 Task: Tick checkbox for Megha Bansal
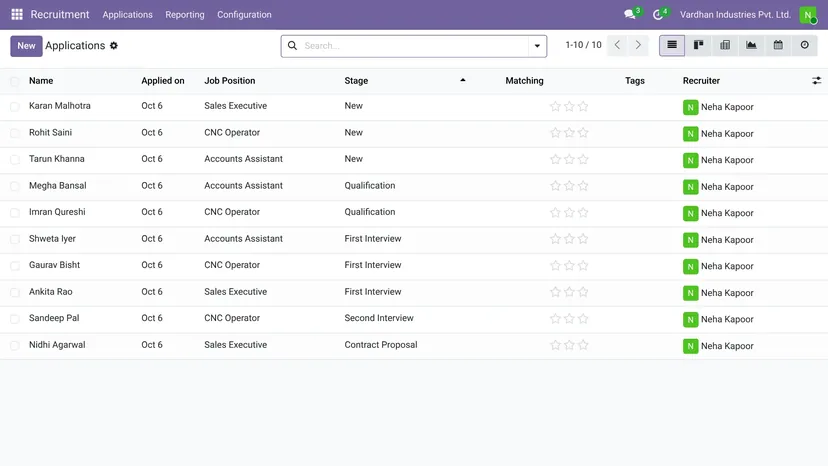15,186
